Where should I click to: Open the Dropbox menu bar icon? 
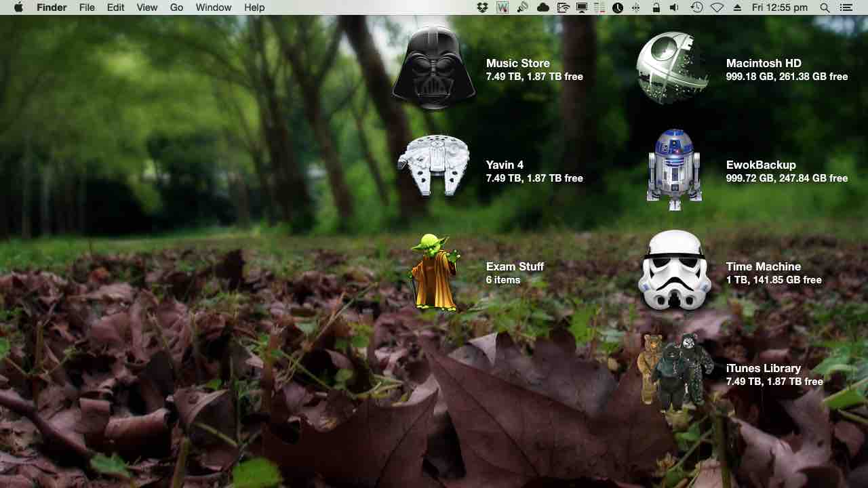coord(482,7)
